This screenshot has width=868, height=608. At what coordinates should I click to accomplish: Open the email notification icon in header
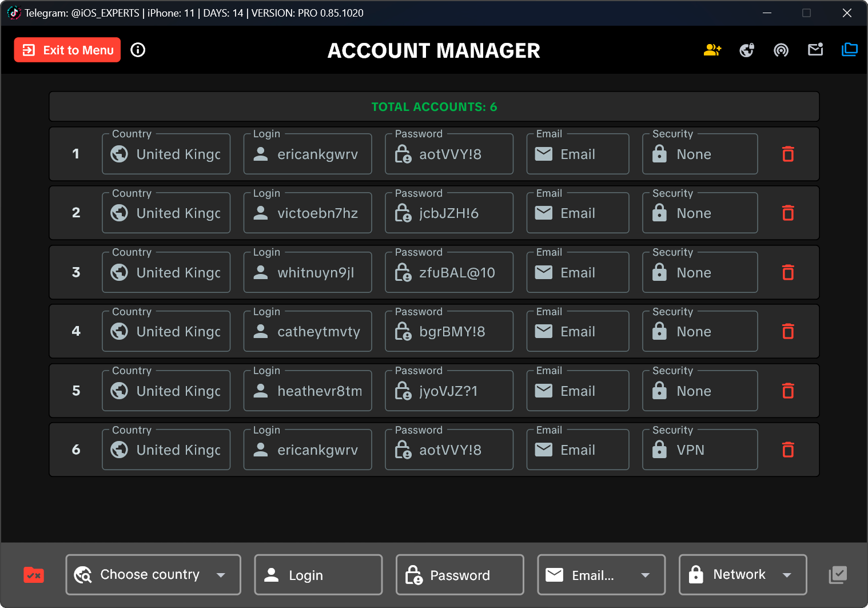815,50
